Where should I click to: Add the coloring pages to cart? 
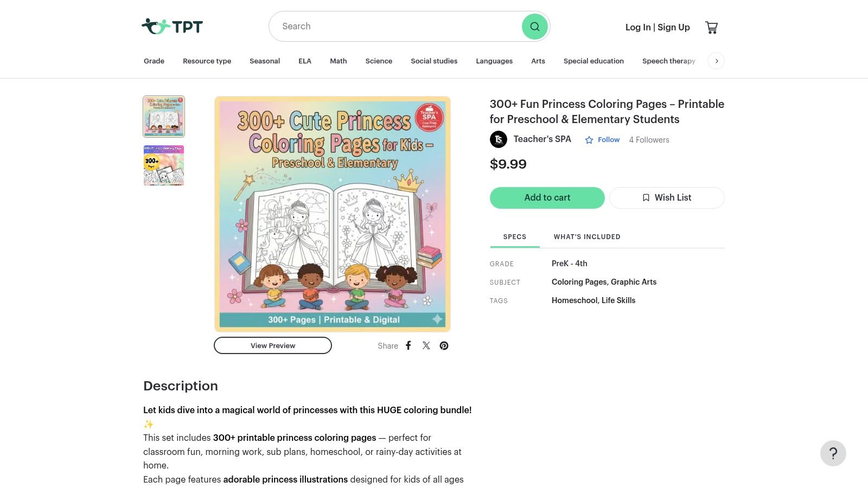547,197
